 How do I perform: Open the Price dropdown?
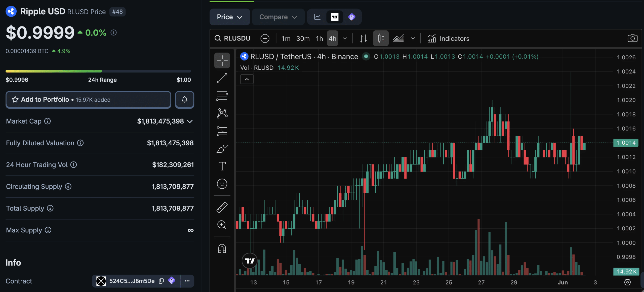coord(230,17)
